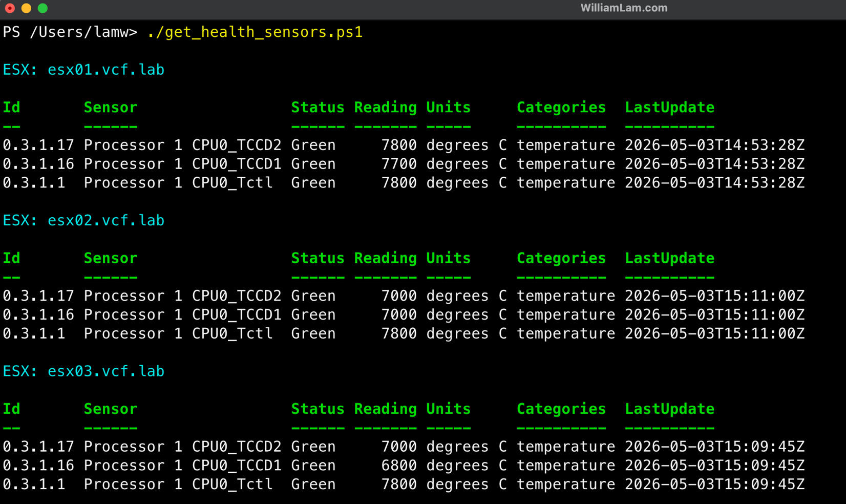Select the esx03.vcf.lab host name
Image resolution: width=846 pixels, height=504 pixels.
point(106,371)
